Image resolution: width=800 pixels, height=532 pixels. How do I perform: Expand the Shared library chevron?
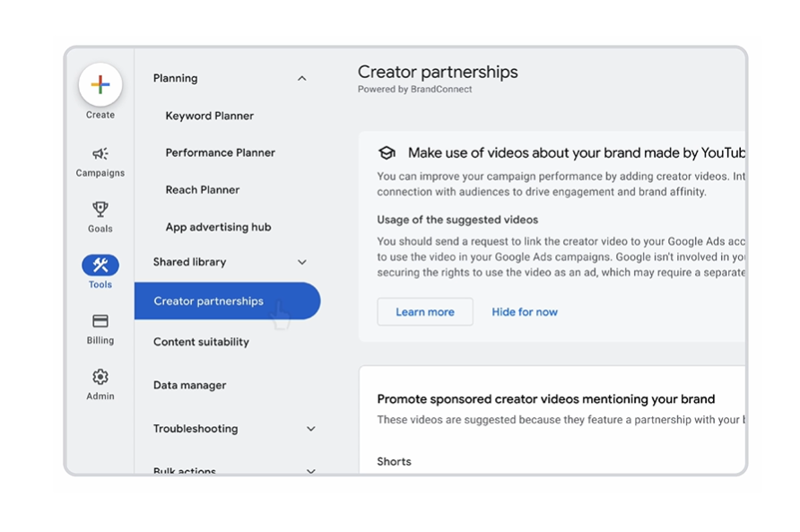point(302,262)
